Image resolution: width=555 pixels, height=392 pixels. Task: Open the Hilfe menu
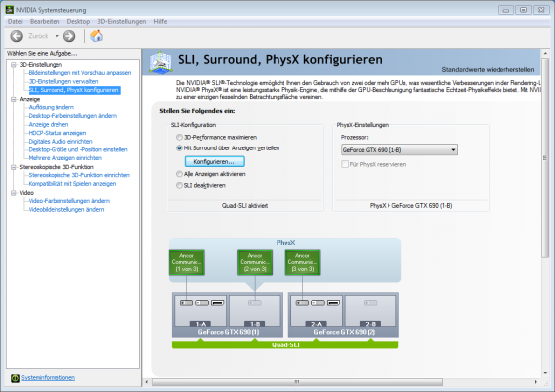point(160,21)
